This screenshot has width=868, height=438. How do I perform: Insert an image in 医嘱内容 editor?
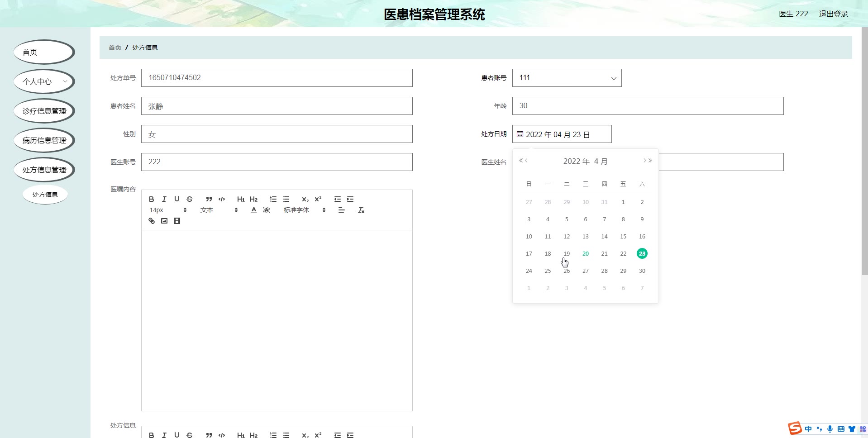(x=164, y=221)
